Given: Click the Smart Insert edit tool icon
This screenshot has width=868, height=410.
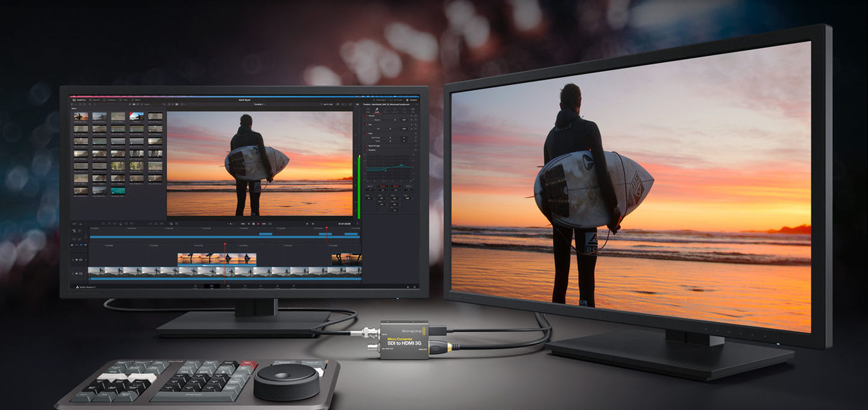Looking at the screenshot, I should click(103, 224).
